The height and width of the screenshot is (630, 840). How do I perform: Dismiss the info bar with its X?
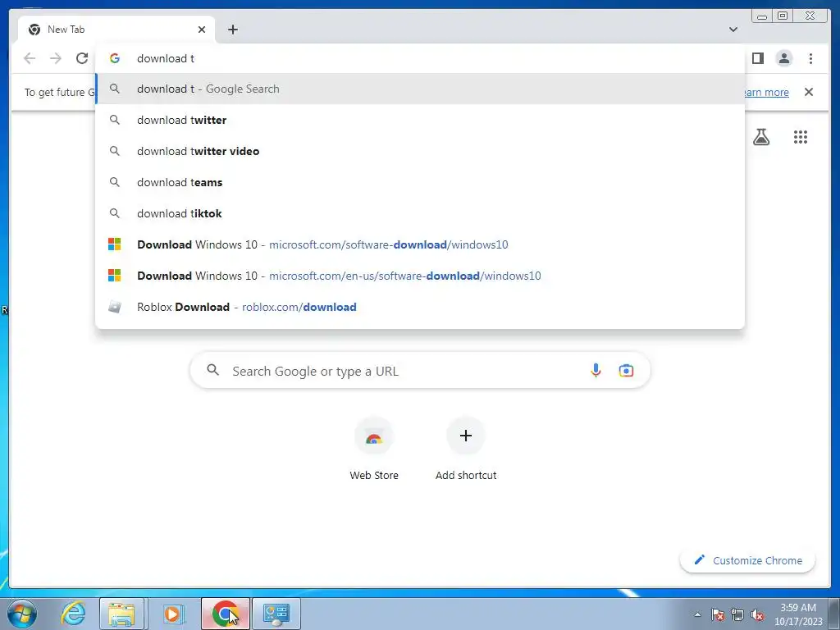[808, 92]
